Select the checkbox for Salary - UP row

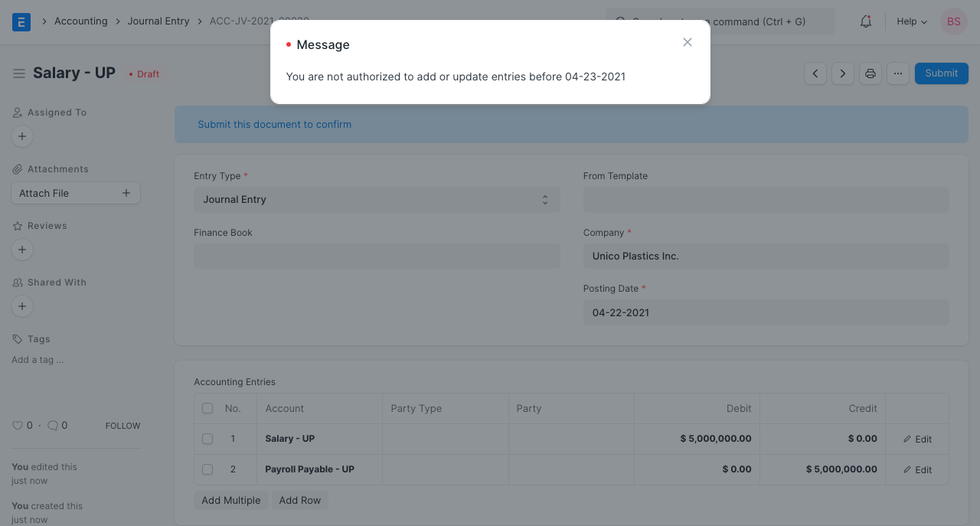(x=207, y=439)
